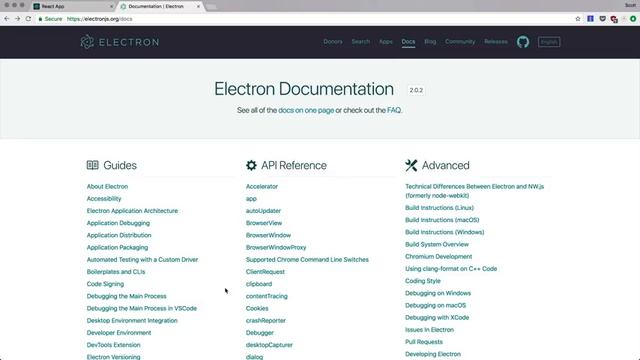Viewport: 640px width, 360px height.
Task: Open Supported Chrome Command Line Switches
Action: [307, 260]
